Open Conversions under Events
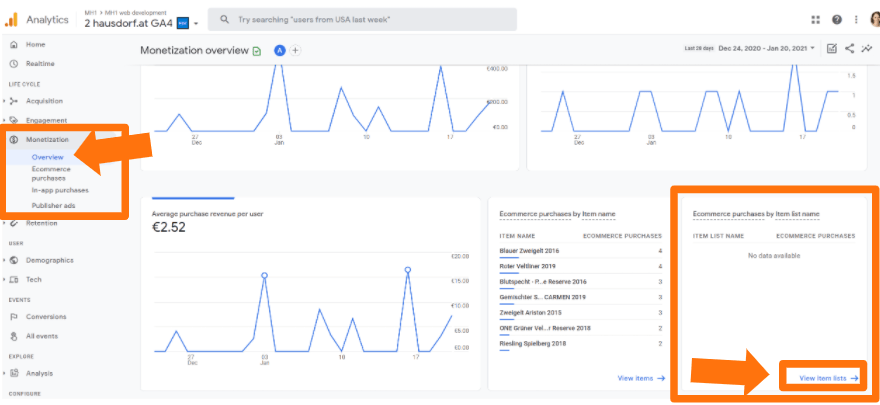Viewport: 880px width, 405px height. pos(46,316)
